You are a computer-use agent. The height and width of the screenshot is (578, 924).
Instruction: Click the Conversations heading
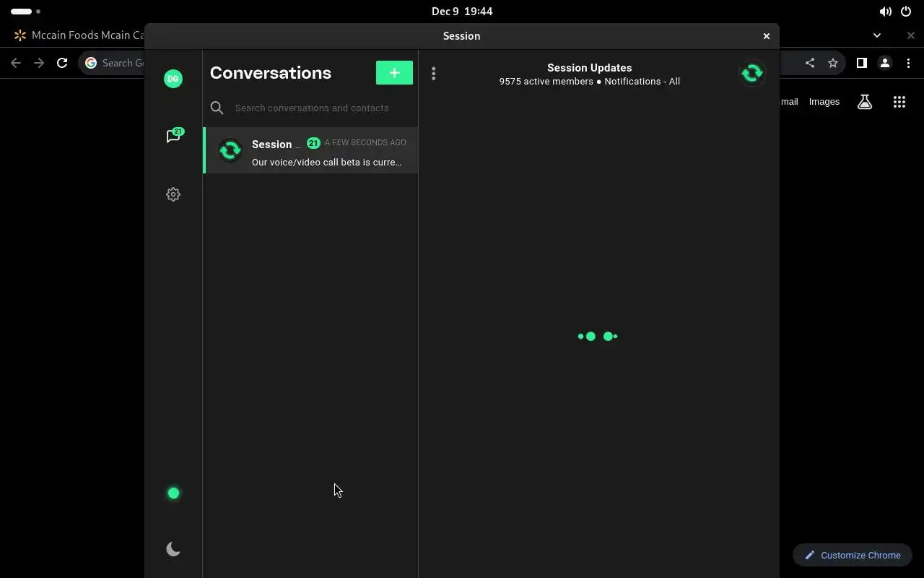pyautogui.click(x=270, y=73)
